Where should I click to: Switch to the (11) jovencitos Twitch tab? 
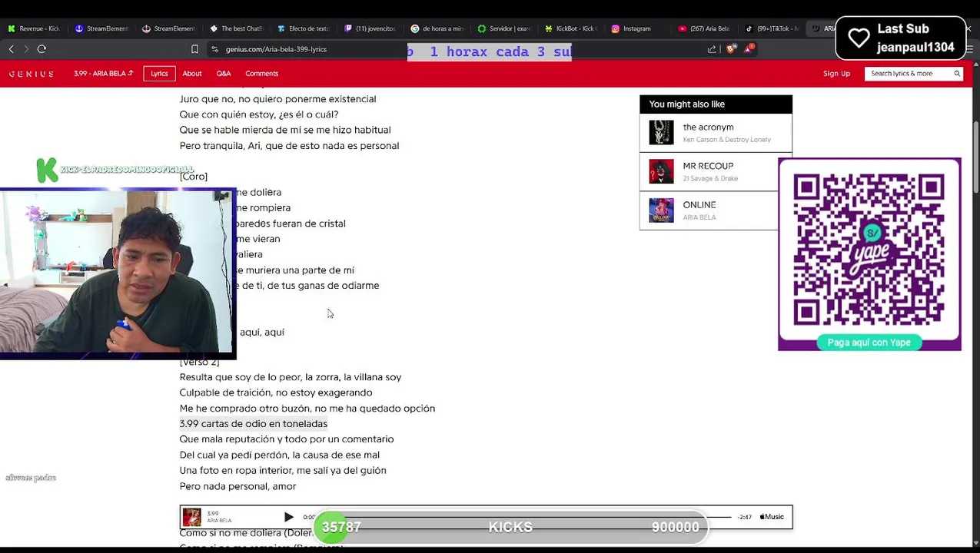(x=370, y=28)
